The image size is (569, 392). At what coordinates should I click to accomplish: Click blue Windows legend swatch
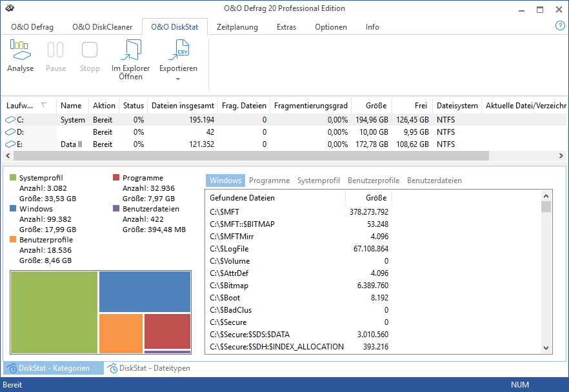coord(13,208)
